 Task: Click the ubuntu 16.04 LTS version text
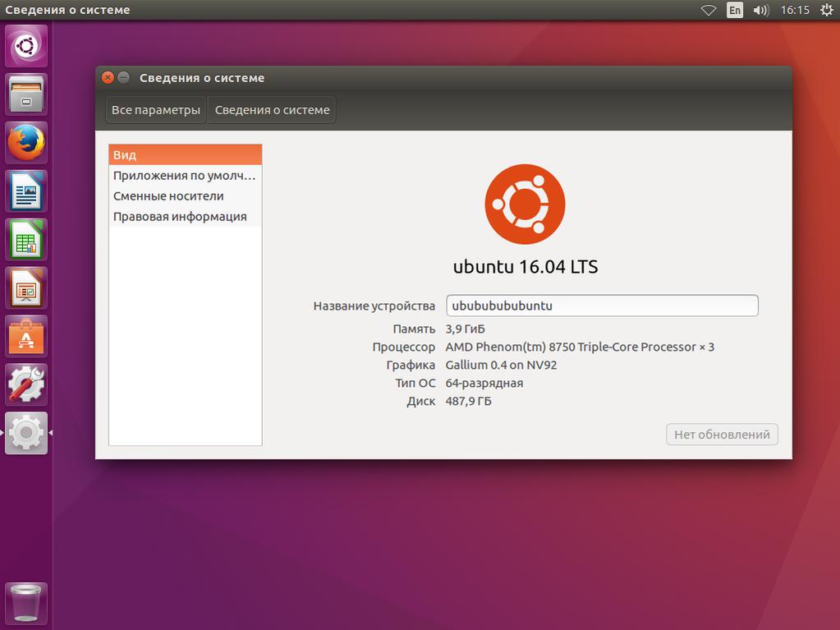point(526,267)
